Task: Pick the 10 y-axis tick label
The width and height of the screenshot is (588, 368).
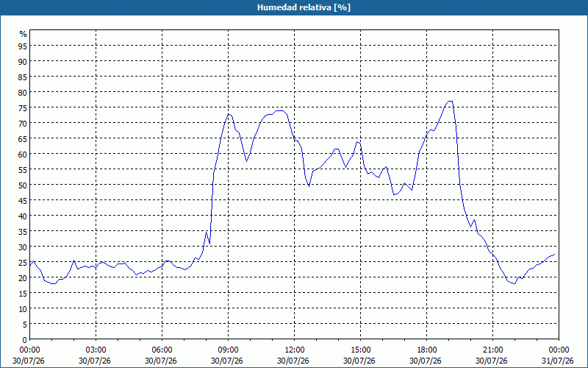Action: [23, 308]
